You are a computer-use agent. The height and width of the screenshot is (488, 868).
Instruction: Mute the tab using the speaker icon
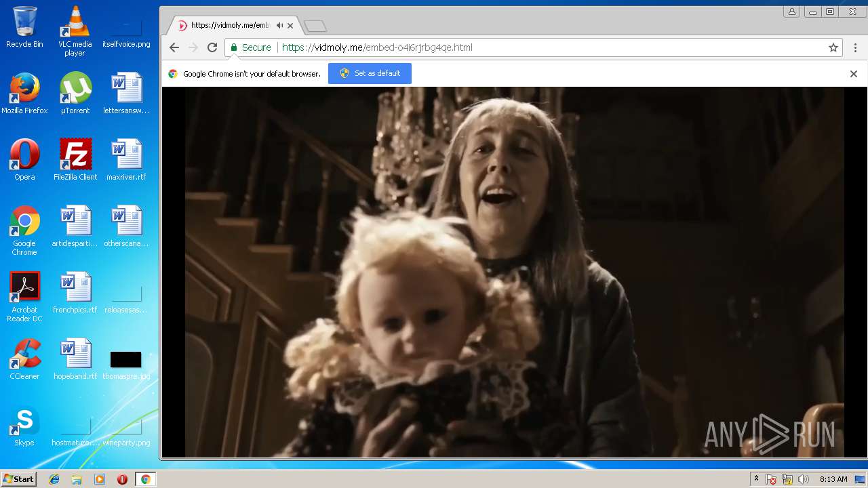pyautogui.click(x=279, y=26)
